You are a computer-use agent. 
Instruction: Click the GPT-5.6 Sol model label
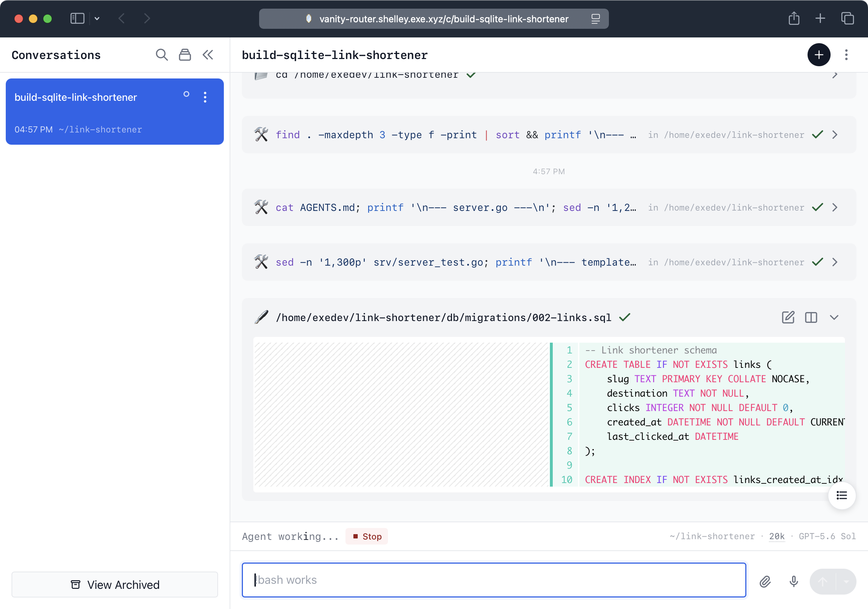[827, 536]
